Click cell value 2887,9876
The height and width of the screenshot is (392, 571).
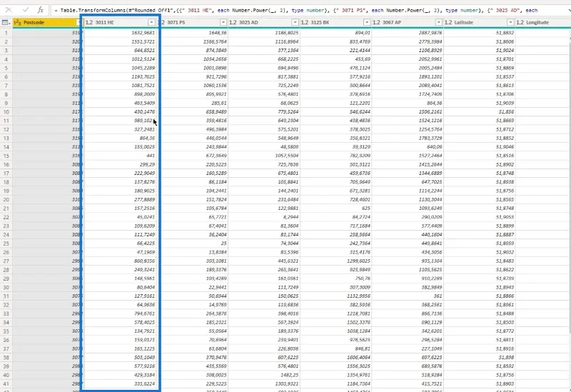click(x=430, y=33)
